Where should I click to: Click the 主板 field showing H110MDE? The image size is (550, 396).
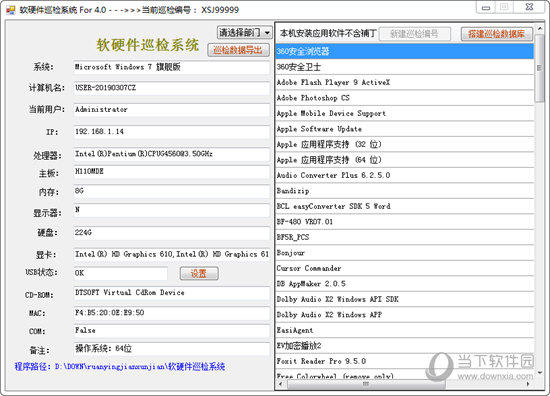(172, 172)
